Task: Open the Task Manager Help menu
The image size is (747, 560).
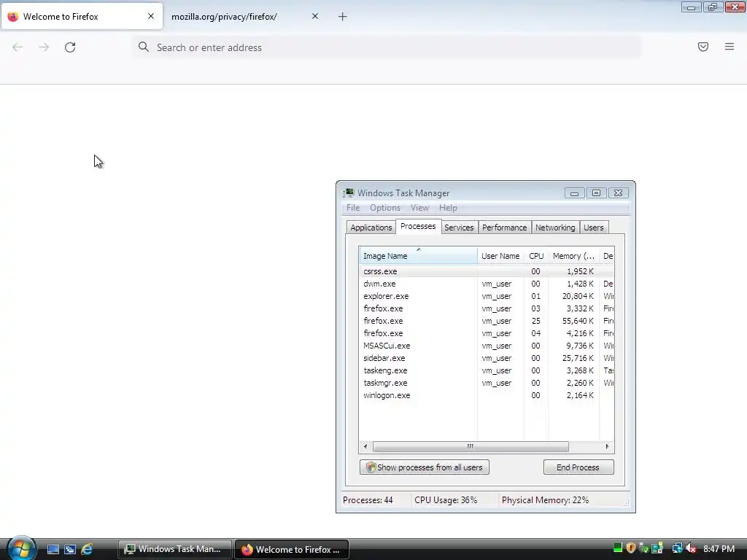Action: pos(448,208)
